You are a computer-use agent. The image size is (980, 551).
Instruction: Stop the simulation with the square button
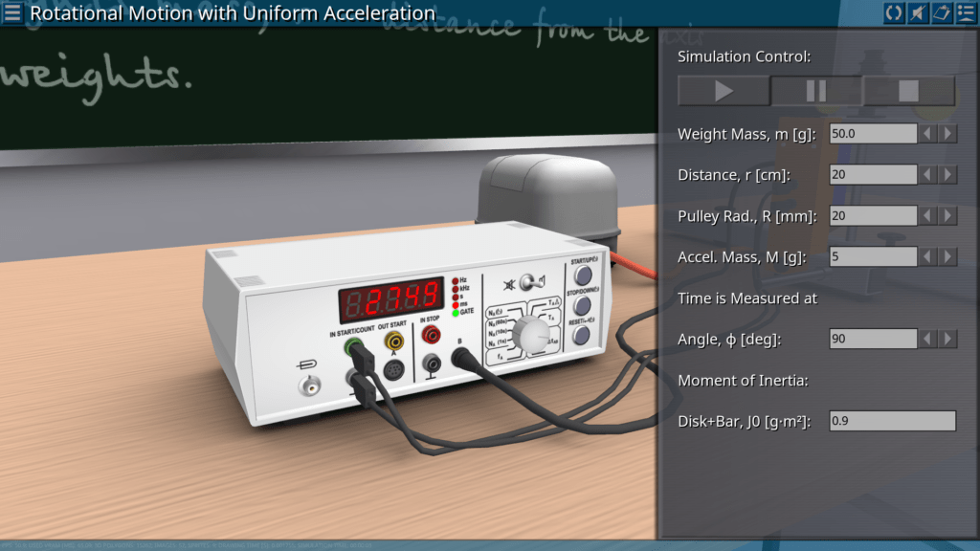[908, 91]
